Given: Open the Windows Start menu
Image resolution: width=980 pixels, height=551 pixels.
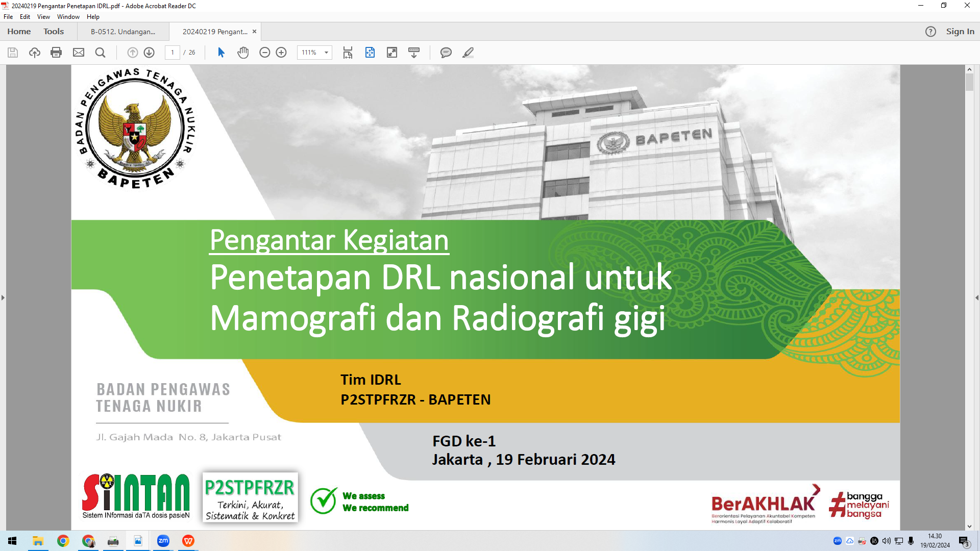Looking at the screenshot, I should (x=12, y=541).
